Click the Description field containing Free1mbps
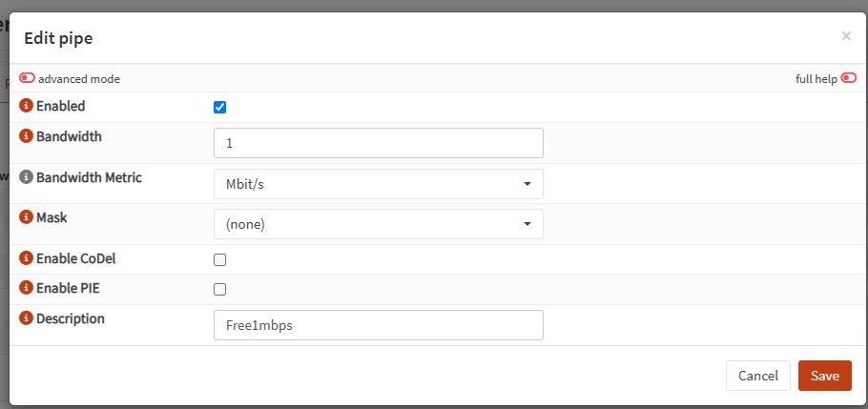Image resolution: width=868 pixels, height=409 pixels. click(x=379, y=325)
